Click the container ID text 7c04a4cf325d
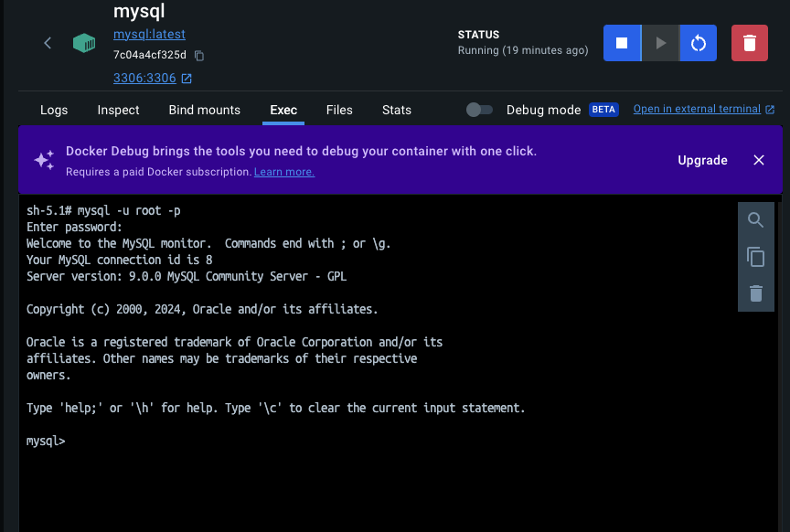The width and height of the screenshot is (790, 532). click(150, 55)
